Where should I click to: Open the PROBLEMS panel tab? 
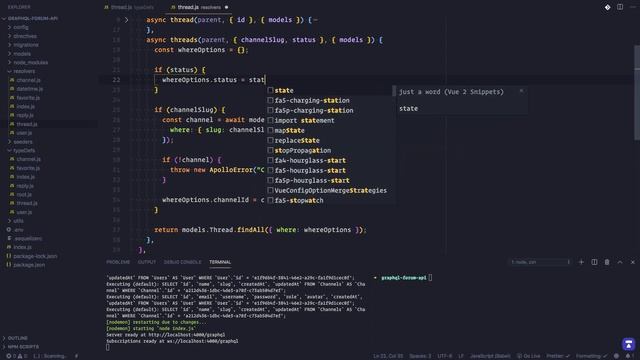click(x=118, y=262)
